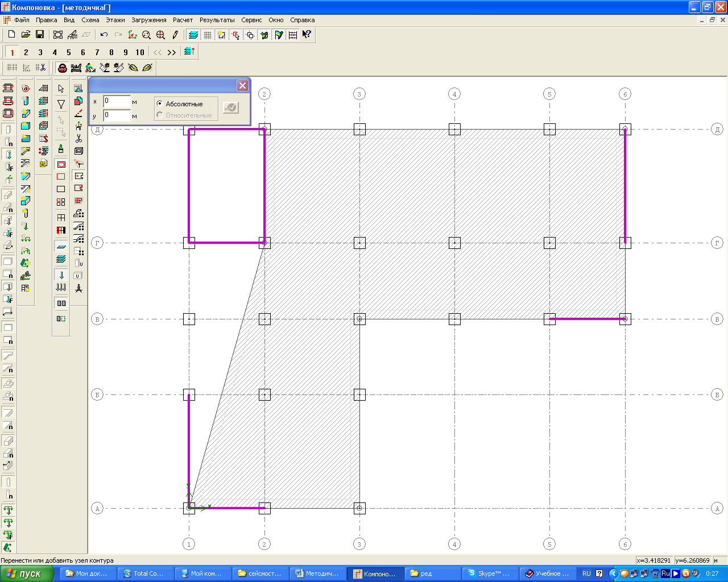728x582 pixels.
Task: Click the << previous floors arrows
Action: (158, 52)
